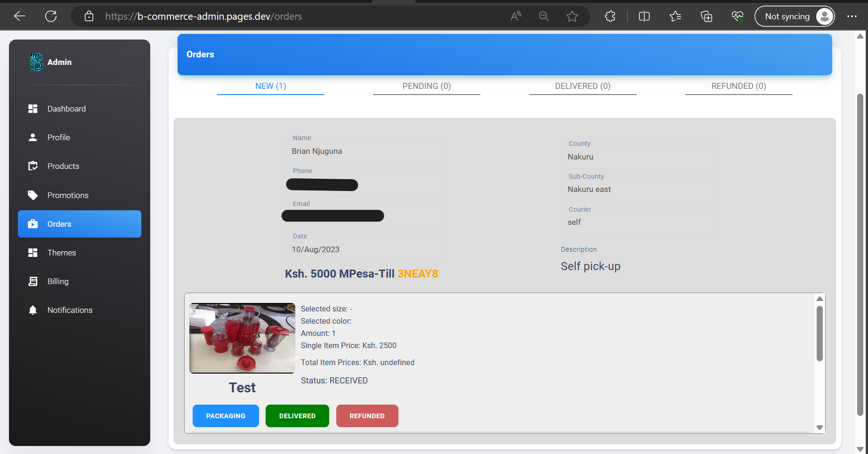Switch to the PENDING (0) tab
The height and width of the screenshot is (454, 868).
click(x=426, y=86)
